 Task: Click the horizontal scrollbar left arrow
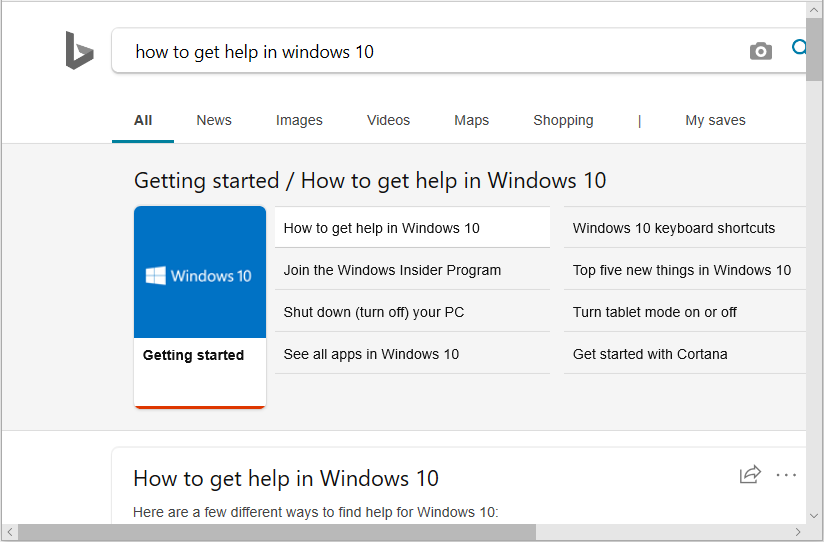tap(10, 532)
